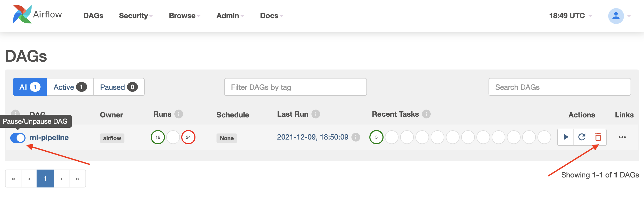Click the info icon beside Recent Tasks
Viewport: 644px width, 218px height.
(426, 114)
